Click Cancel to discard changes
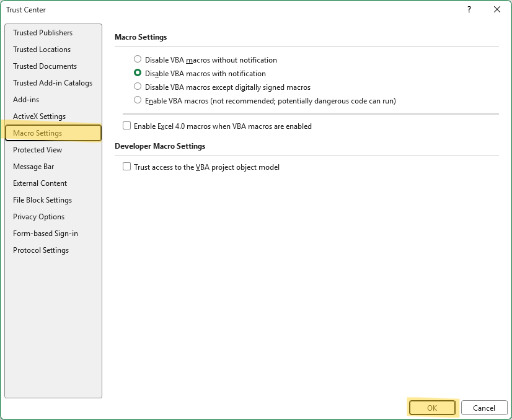This screenshot has height=420, width=512. pyautogui.click(x=484, y=408)
